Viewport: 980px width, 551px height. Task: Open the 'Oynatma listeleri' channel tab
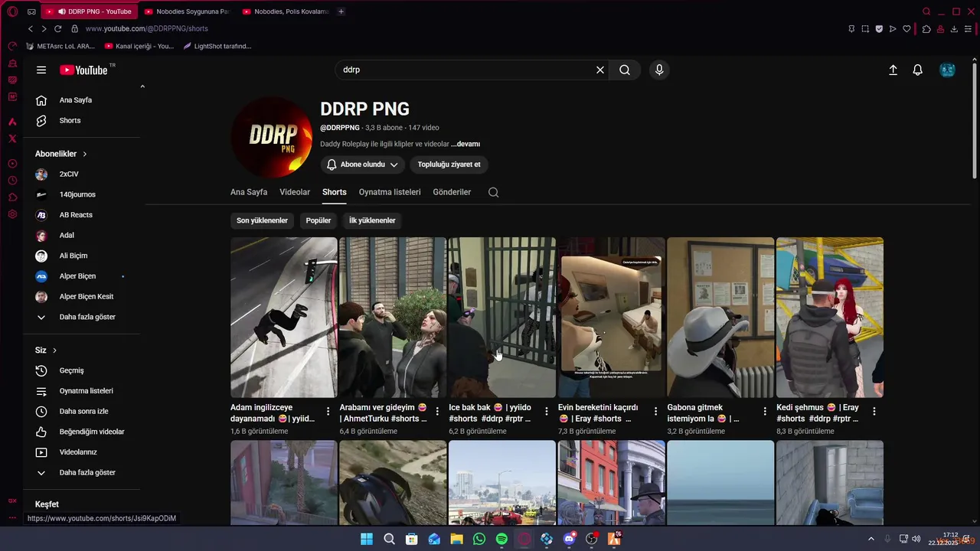pos(390,192)
